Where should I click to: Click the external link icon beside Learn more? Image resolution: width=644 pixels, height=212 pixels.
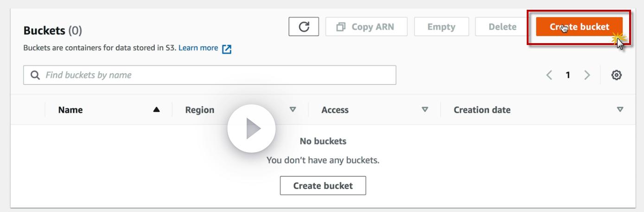pos(227,49)
